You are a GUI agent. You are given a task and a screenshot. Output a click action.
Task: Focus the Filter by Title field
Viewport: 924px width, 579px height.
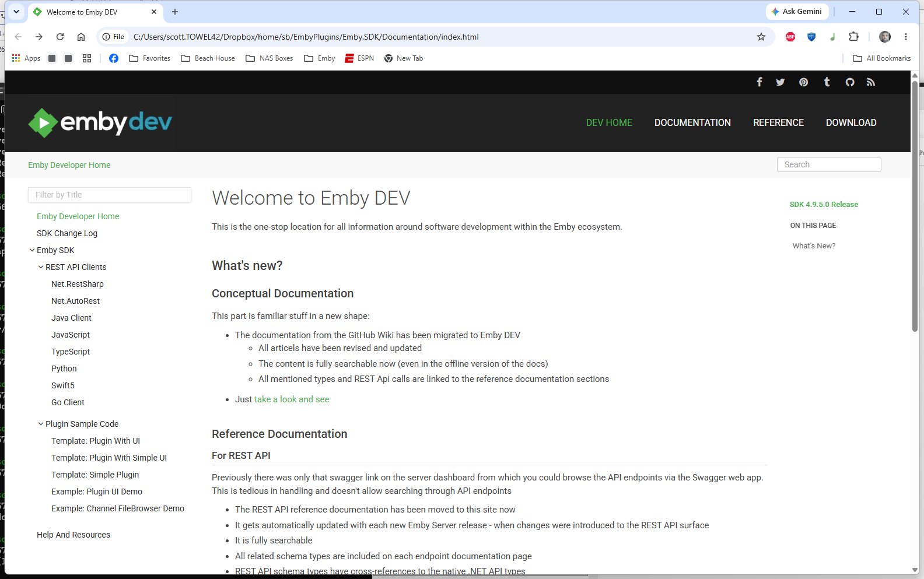tap(110, 195)
